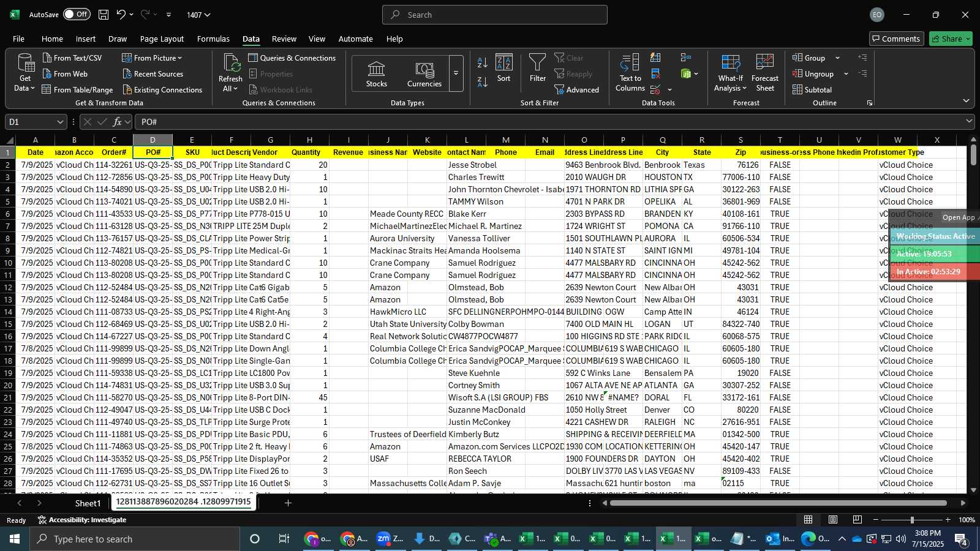The width and height of the screenshot is (980, 551).
Task: Launch Text to Columns wizard
Action: [630, 73]
